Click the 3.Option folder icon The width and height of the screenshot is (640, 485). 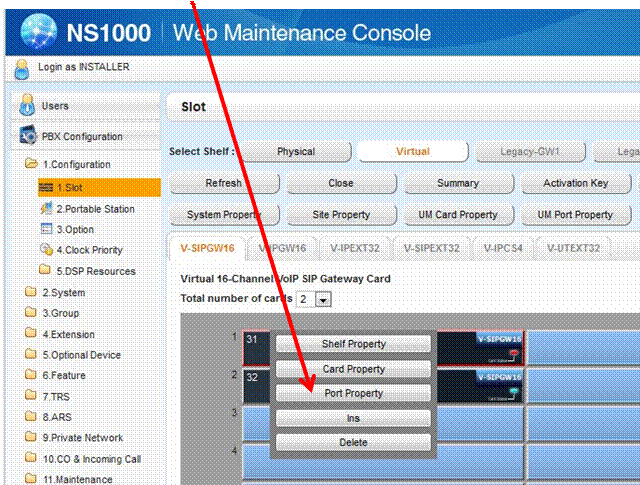click(45, 230)
